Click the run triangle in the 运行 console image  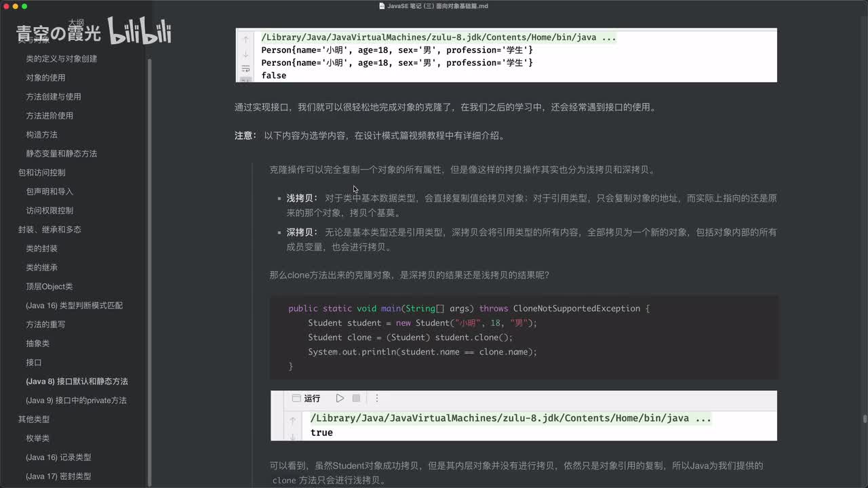[340, 399]
